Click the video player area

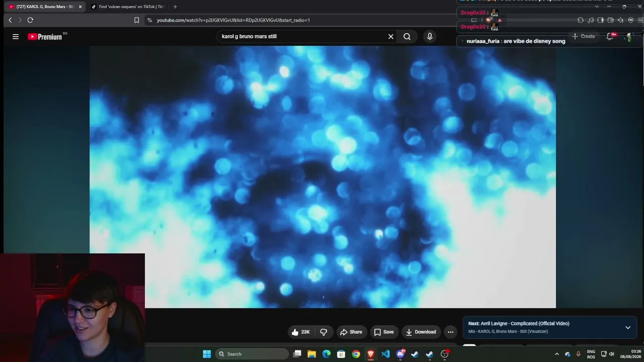pos(323,177)
